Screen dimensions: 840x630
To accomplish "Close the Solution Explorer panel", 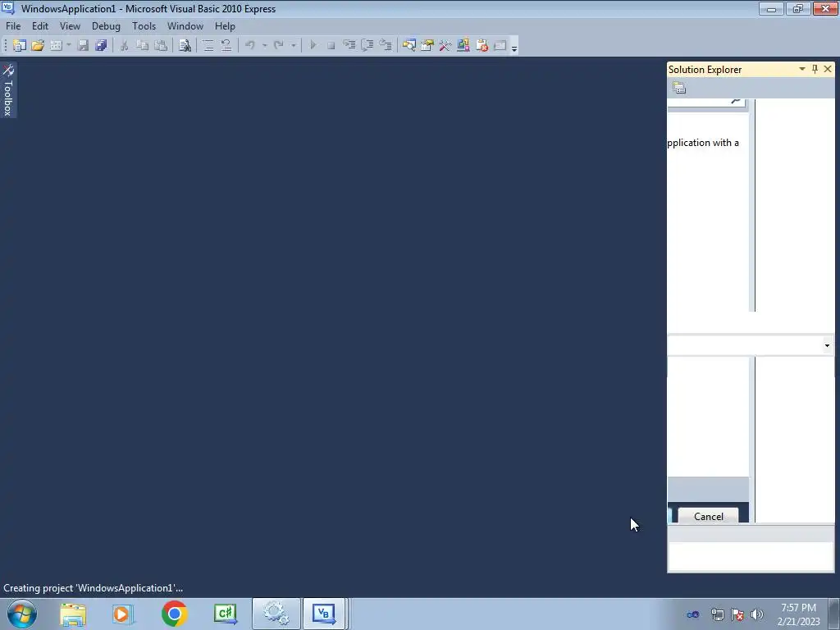I will (828, 69).
